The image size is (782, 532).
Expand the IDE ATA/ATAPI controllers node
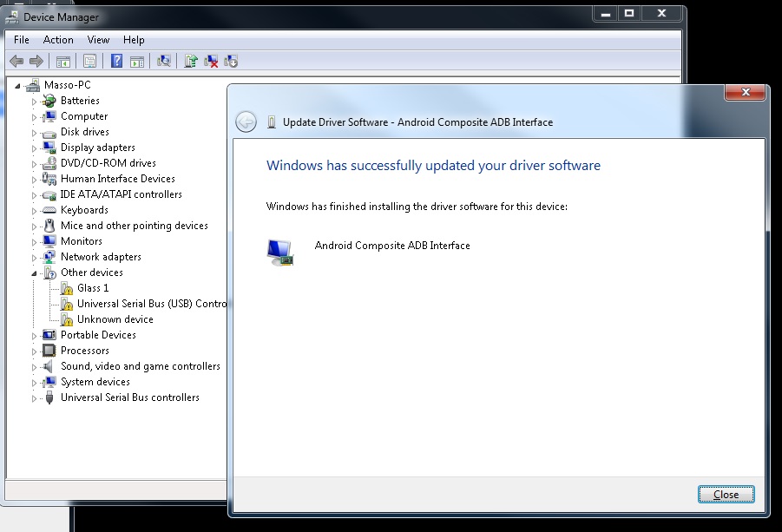click(x=34, y=195)
